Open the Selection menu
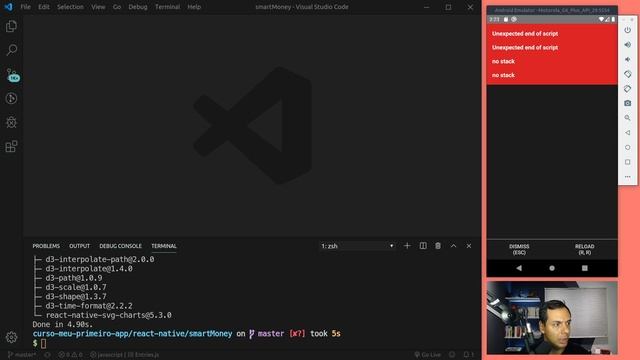The image size is (640, 360). [x=70, y=7]
